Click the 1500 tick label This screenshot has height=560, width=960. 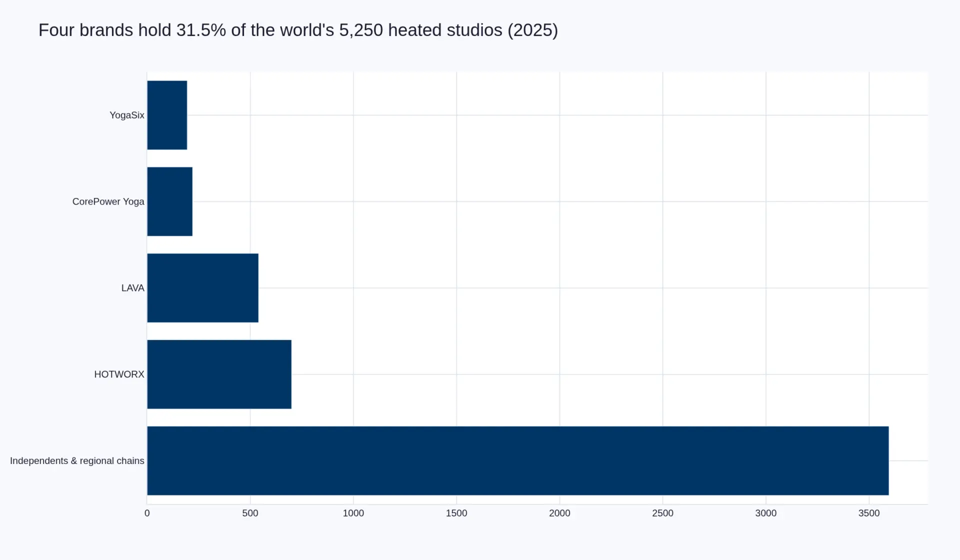click(456, 513)
